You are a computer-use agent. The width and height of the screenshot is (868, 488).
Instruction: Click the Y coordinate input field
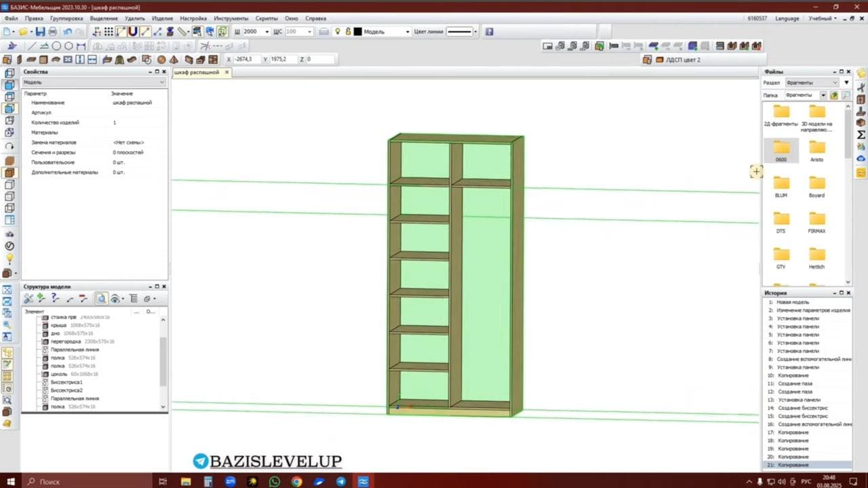[x=283, y=59]
